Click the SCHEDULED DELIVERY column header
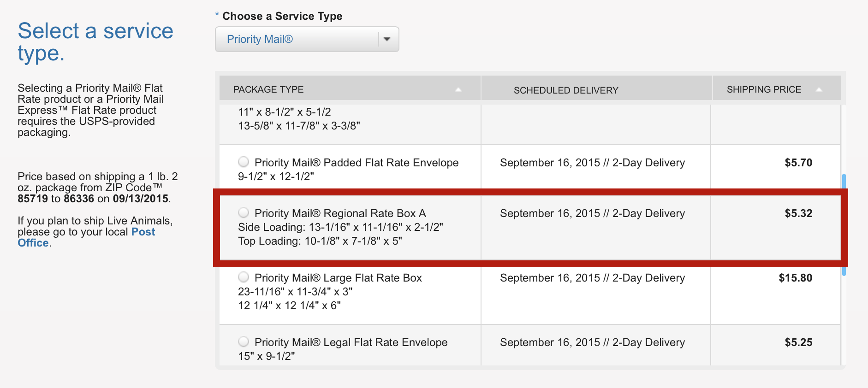868x388 pixels. coord(597,88)
